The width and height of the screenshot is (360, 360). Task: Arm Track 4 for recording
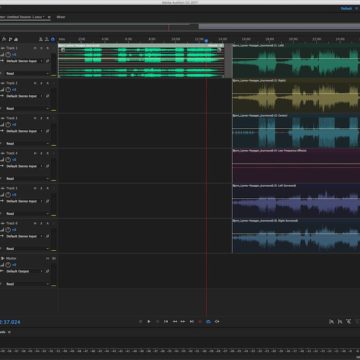[47, 153]
